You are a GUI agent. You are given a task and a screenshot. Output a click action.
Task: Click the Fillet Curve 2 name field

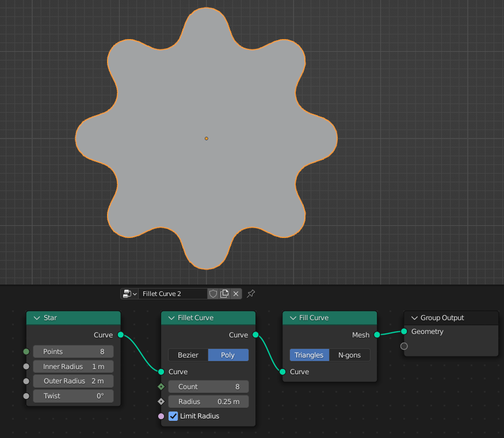[x=173, y=294]
